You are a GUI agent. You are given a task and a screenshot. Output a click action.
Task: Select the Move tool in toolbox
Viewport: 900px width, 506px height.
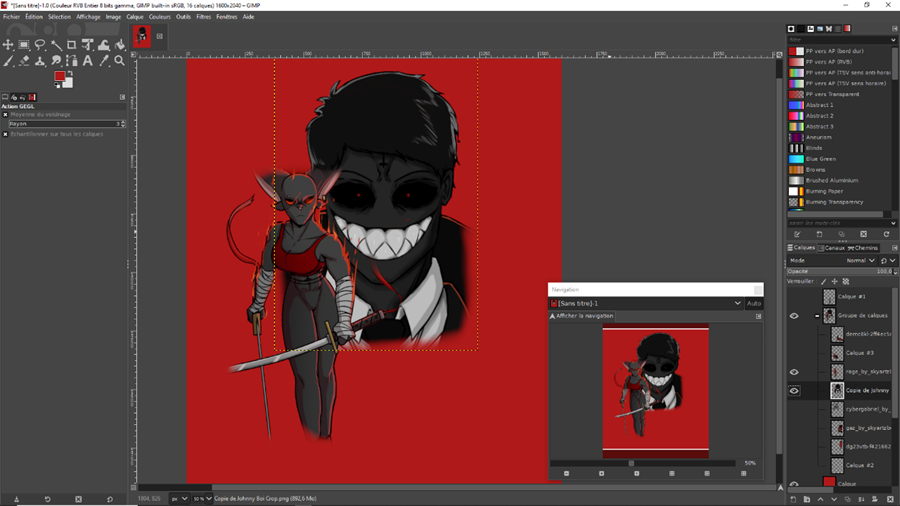pos(8,45)
